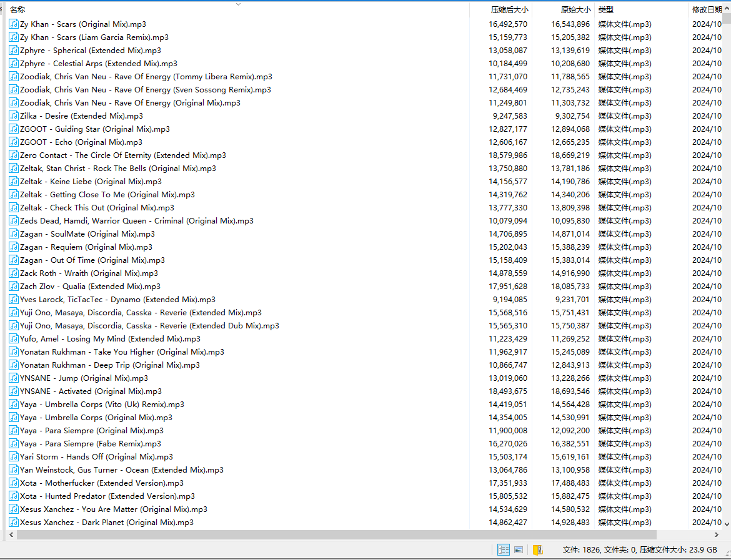
Task: Click the yellow archive icon in status bar
Action: pyautogui.click(x=537, y=550)
